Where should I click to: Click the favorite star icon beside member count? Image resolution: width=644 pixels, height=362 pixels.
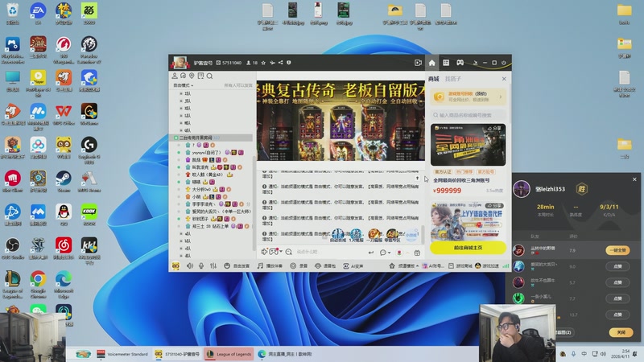tap(263, 63)
